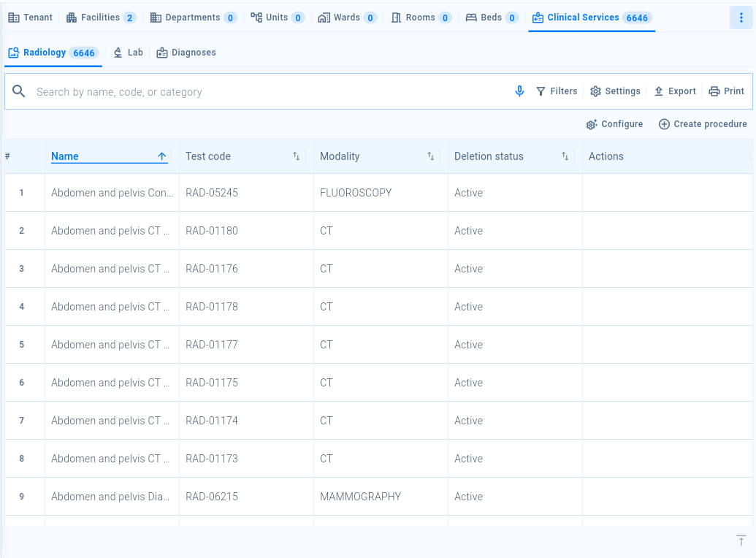Export the radiology list
Screen dimensions: 756x558
pyautogui.click(x=675, y=91)
